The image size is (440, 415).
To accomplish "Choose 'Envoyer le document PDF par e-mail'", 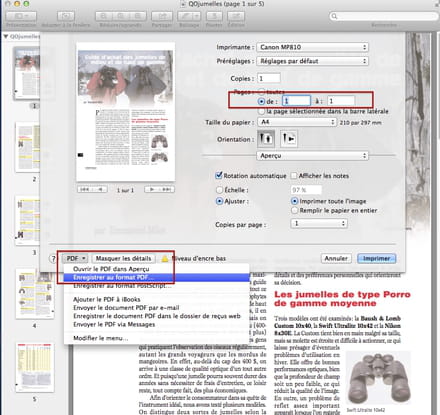I will [157, 308].
